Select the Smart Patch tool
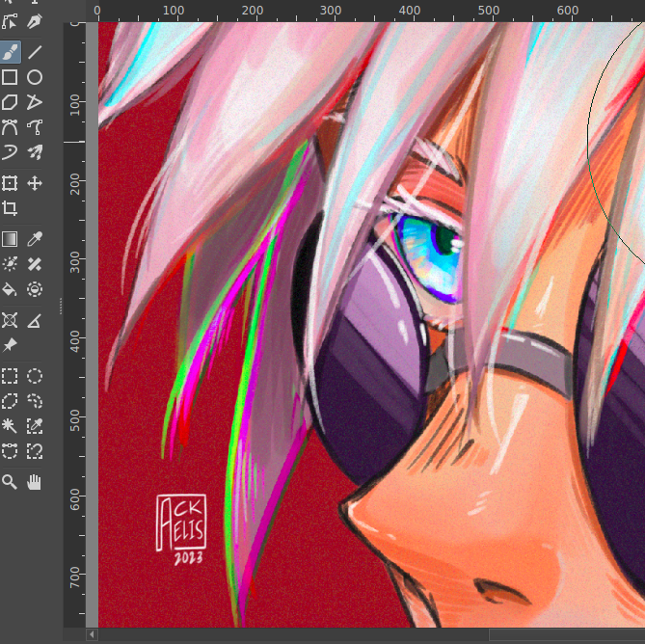This screenshot has height=644, width=645. [35, 264]
